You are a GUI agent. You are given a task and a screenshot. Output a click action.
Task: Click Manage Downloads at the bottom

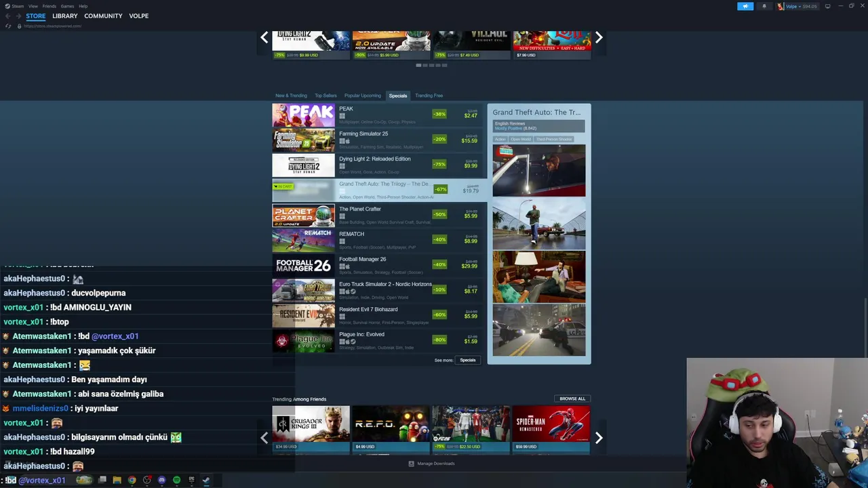click(x=431, y=464)
